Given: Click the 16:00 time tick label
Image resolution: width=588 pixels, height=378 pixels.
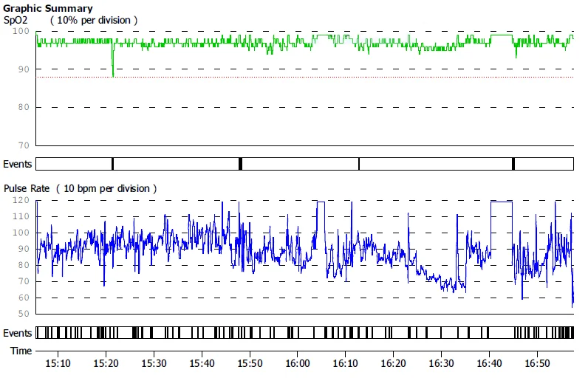Looking at the screenshot, I should tap(298, 363).
